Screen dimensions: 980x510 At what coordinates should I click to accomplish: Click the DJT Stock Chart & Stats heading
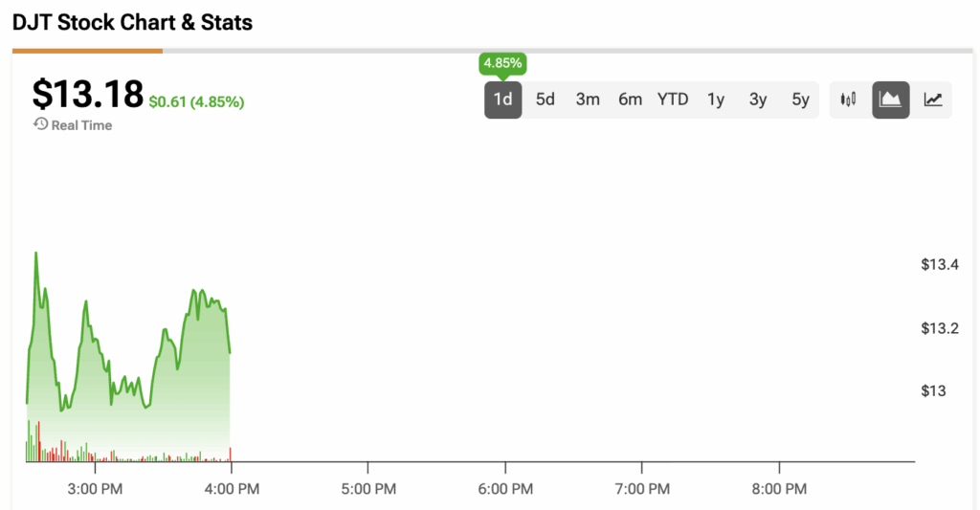tap(132, 22)
